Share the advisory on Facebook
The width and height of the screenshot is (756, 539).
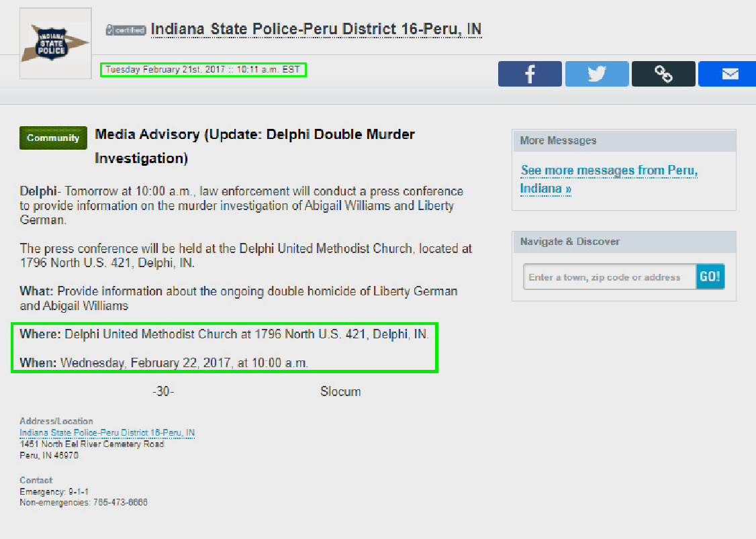[x=530, y=73]
